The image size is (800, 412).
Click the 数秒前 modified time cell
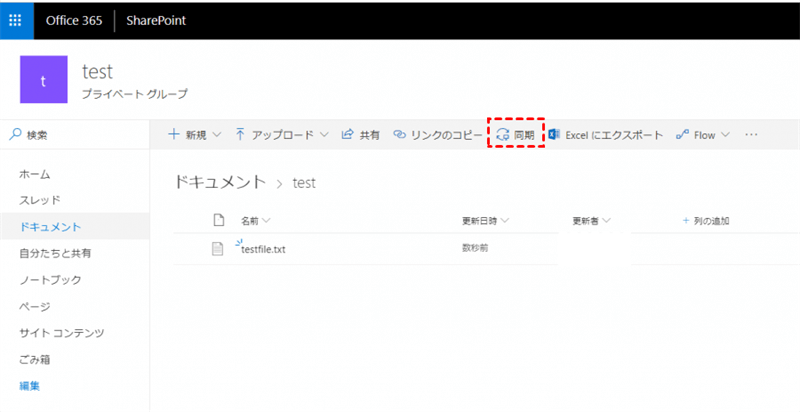[x=475, y=248]
